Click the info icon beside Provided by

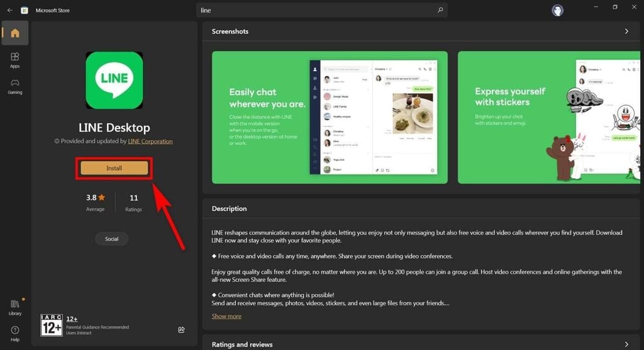pyautogui.click(x=57, y=141)
